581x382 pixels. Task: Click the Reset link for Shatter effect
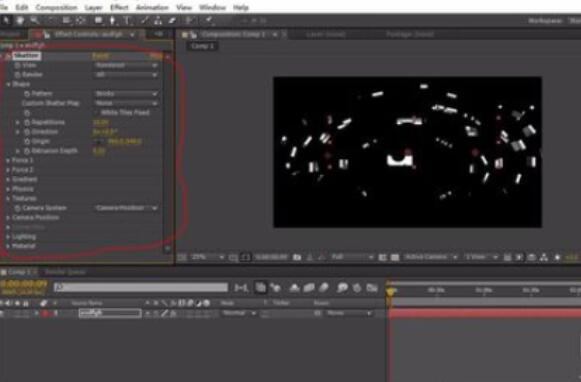coord(100,56)
